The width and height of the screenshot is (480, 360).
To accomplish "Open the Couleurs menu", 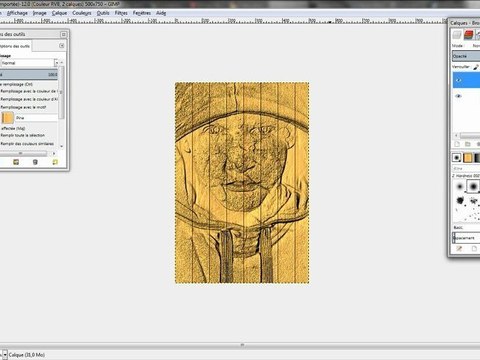I will 82,13.
